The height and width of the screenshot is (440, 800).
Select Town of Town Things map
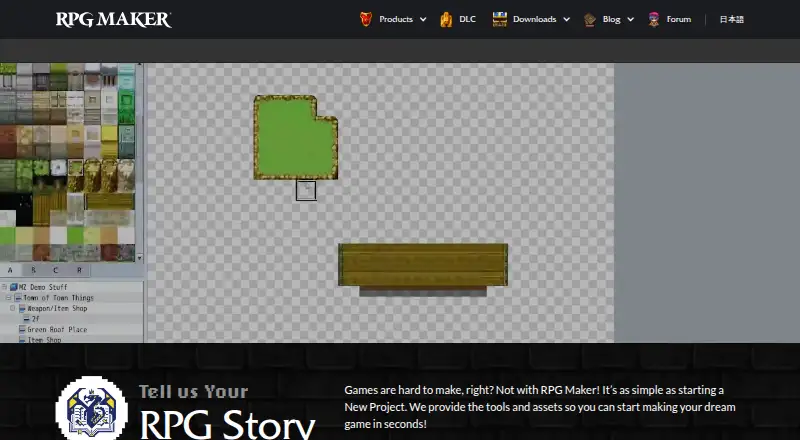click(x=58, y=298)
